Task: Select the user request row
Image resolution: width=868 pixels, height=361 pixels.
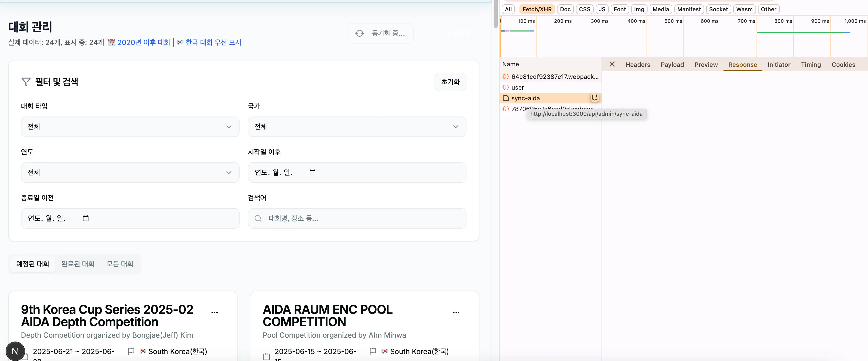Action: 550,87
